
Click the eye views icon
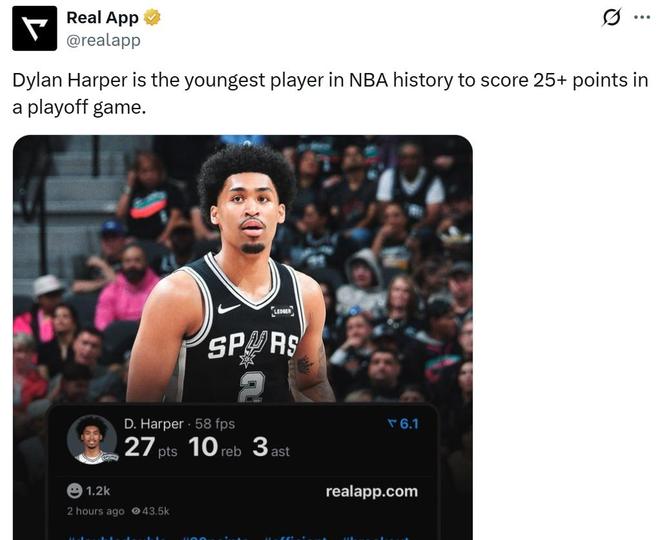[136, 511]
